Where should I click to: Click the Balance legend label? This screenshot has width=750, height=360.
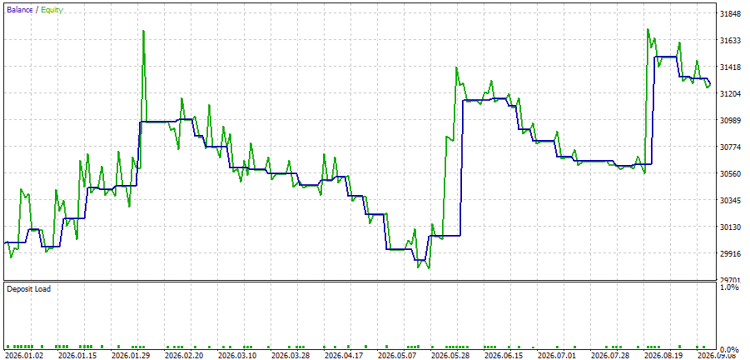click(19, 10)
